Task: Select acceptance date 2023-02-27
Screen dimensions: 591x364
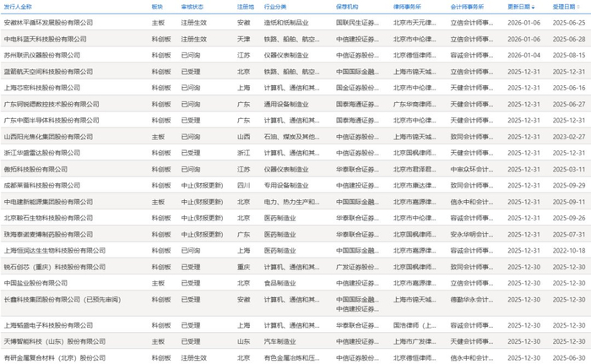Action: point(569,137)
